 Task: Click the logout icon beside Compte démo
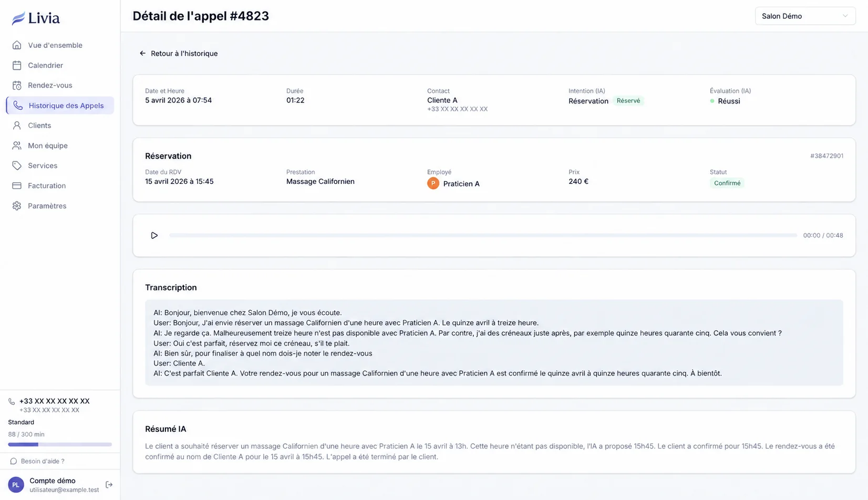point(109,485)
